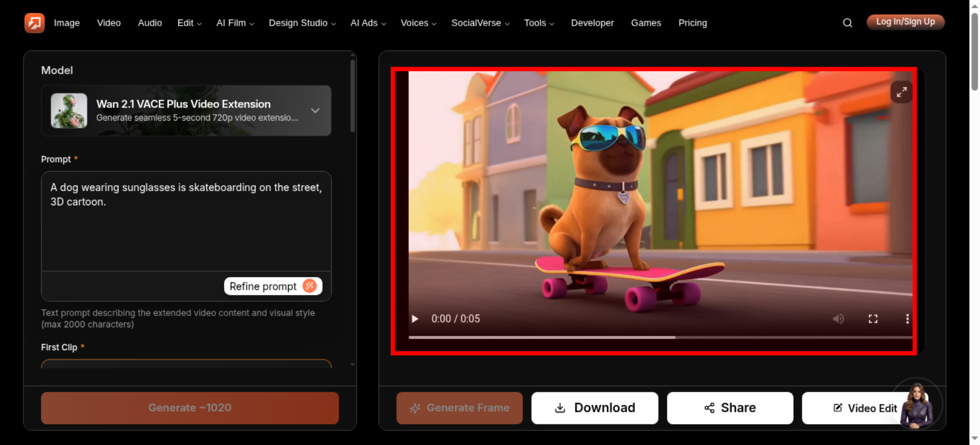Enter fullscreen using the video player icon
The image size is (980, 445).
873,319
